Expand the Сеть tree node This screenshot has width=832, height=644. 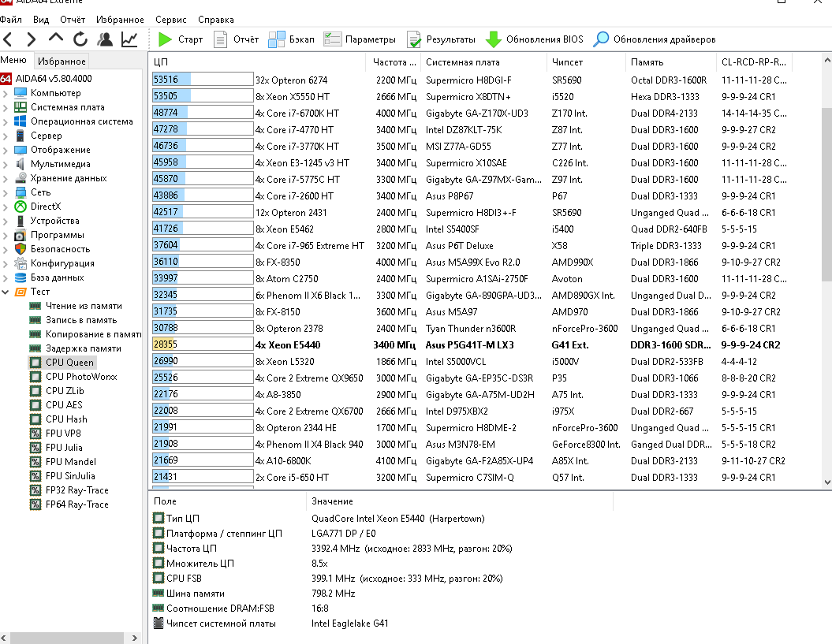[x=6, y=192]
